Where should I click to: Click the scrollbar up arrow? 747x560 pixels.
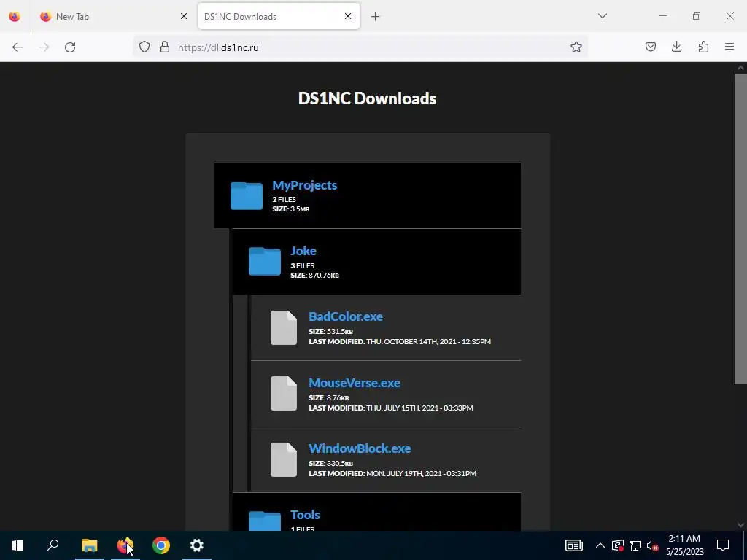coord(740,68)
